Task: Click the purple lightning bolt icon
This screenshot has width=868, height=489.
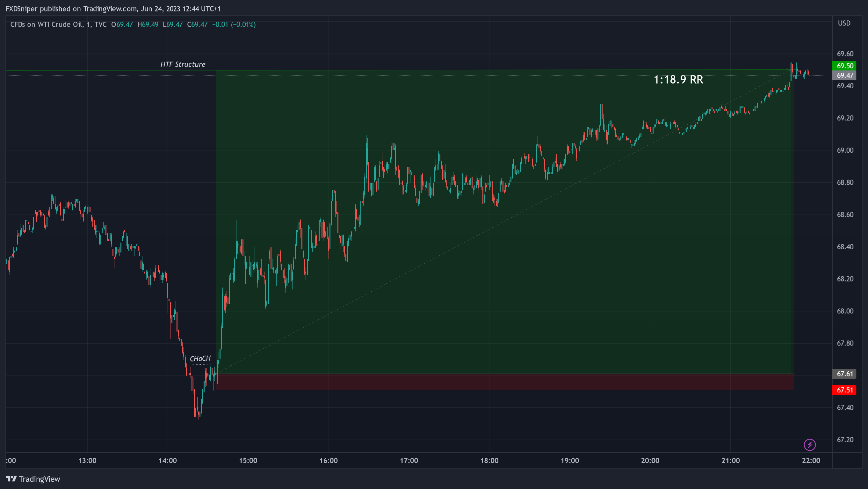Action: coord(809,444)
